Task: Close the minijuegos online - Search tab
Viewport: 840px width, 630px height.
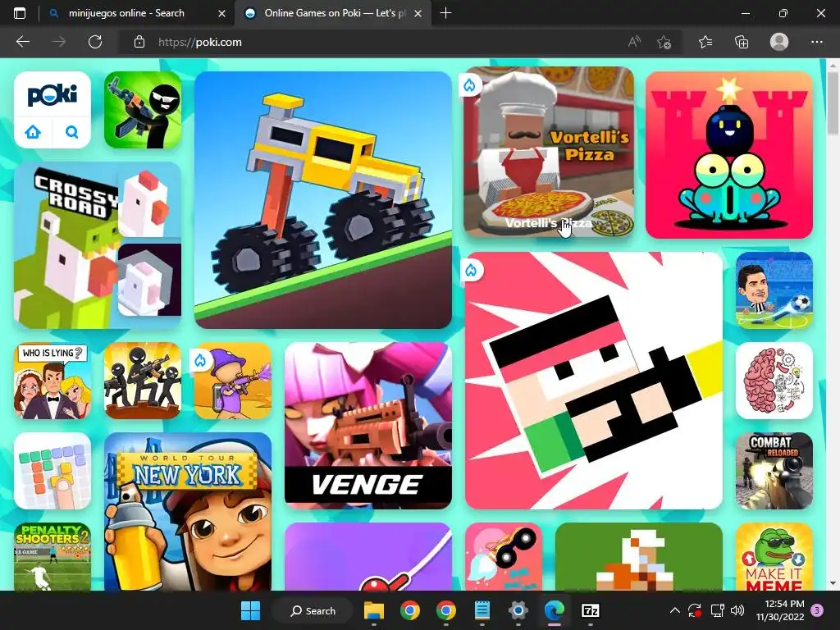Action: pos(221,13)
